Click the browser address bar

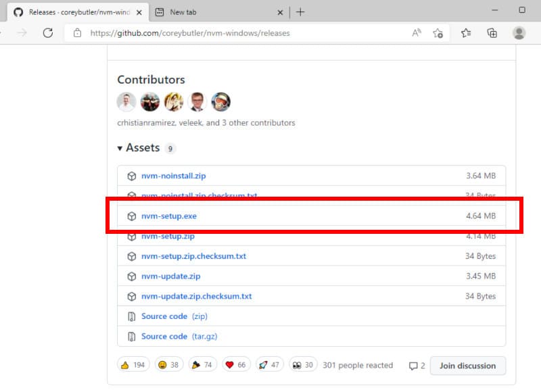[x=203, y=32]
